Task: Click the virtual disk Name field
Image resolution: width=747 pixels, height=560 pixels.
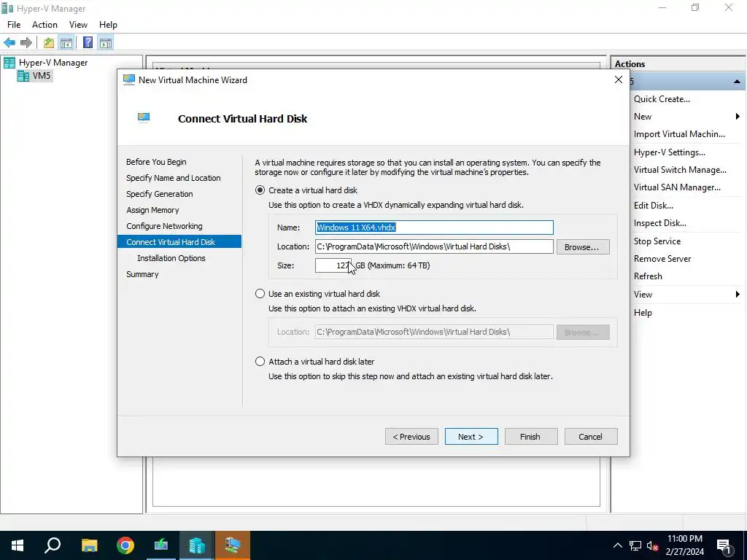Action: pyautogui.click(x=434, y=227)
